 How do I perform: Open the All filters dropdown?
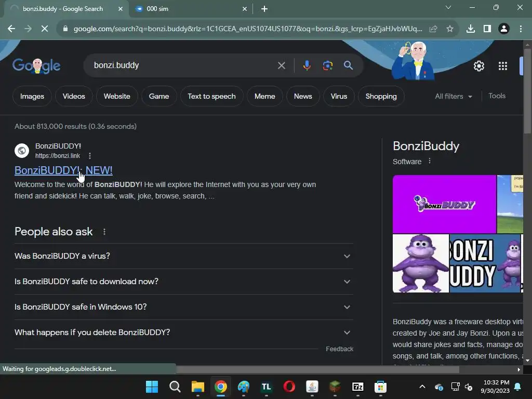tap(454, 96)
